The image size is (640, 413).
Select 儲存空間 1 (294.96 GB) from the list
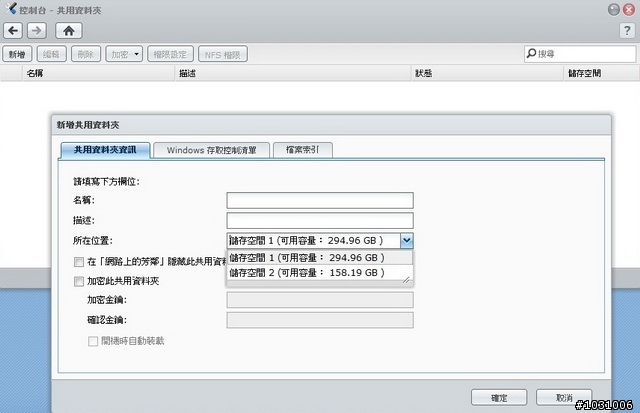coord(320,258)
